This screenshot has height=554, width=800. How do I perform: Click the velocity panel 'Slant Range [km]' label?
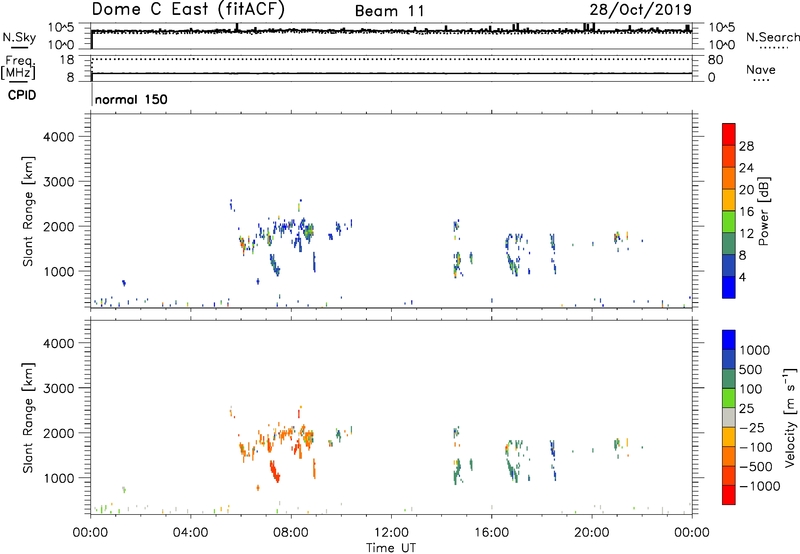pos(28,418)
